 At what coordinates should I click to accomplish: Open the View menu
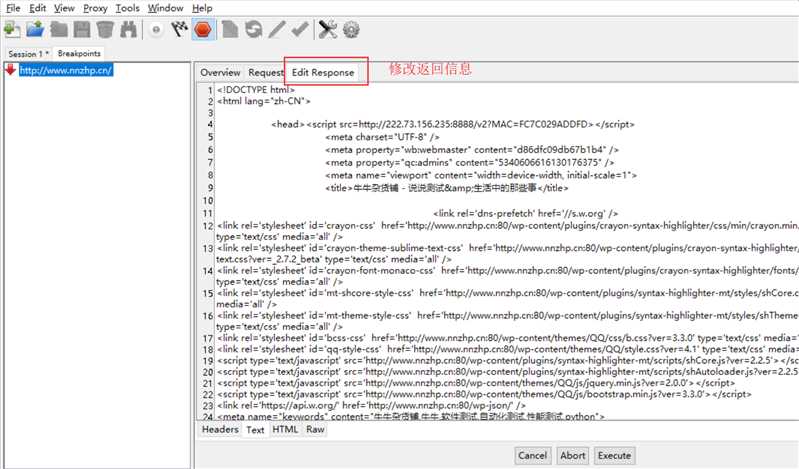pyautogui.click(x=64, y=8)
